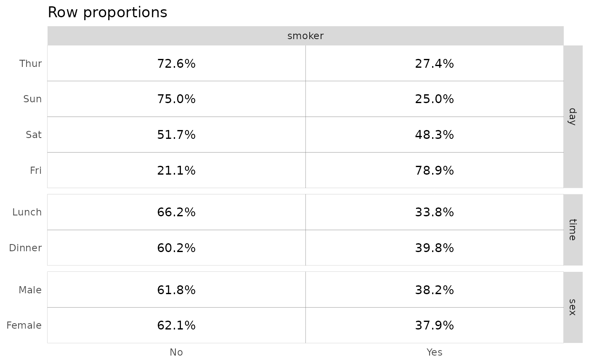Click the No x-axis label

pyautogui.click(x=176, y=352)
